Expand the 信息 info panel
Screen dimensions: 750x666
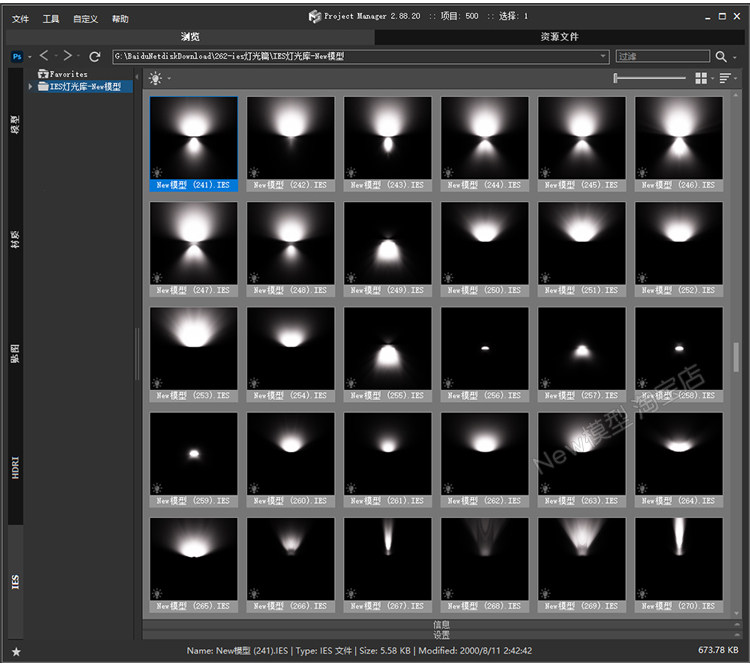pyautogui.click(x=441, y=624)
